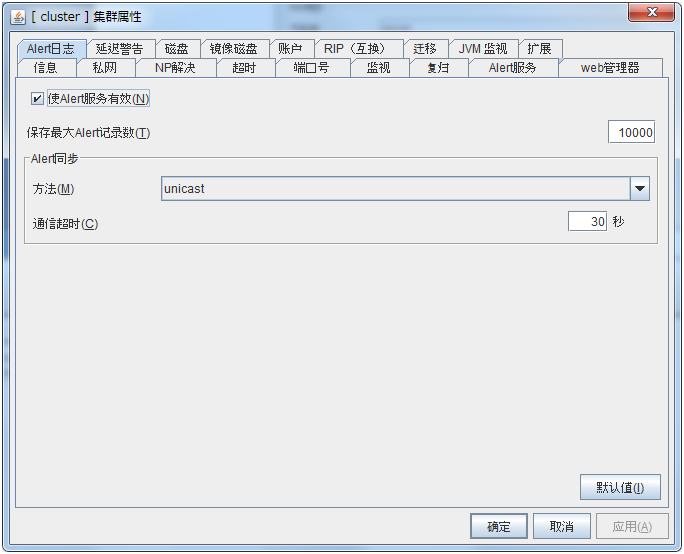Select the 私网 tab
Image resolution: width=684 pixels, height=554 pixels.
click(105, 68)
